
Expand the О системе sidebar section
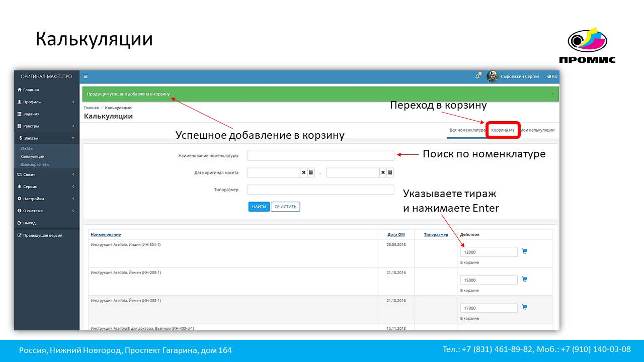(46, 211)
